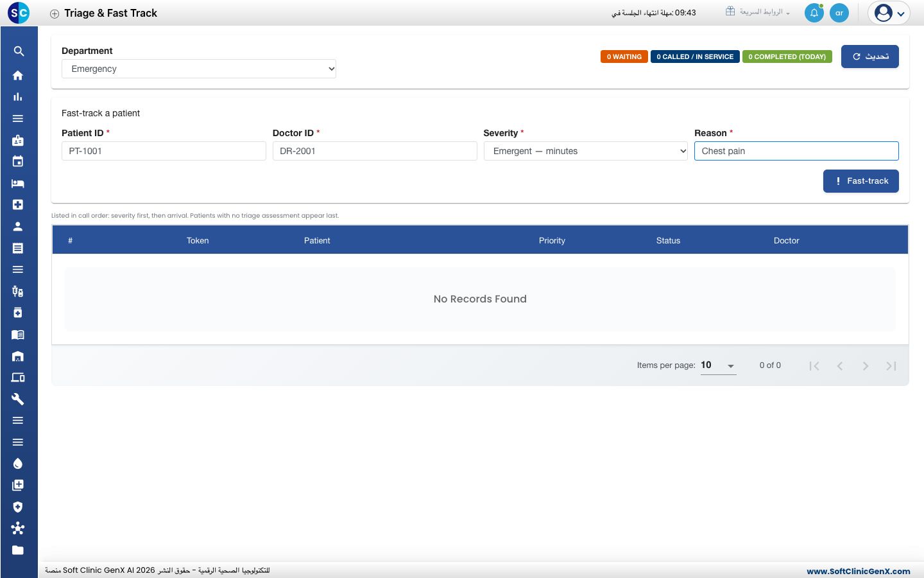Open the folder icon in sidebar
This screenshot has width=924, height=578.
tap(18, 550)
